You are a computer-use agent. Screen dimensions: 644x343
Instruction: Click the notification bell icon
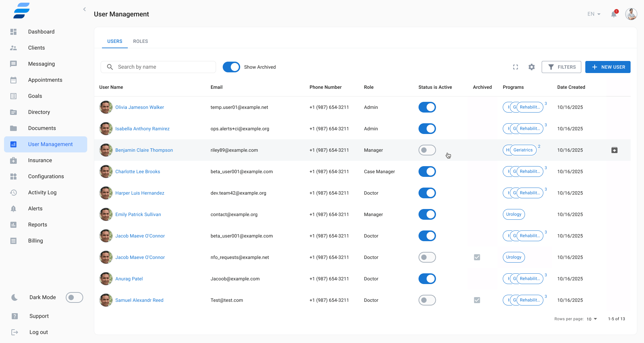click(614, 14)
